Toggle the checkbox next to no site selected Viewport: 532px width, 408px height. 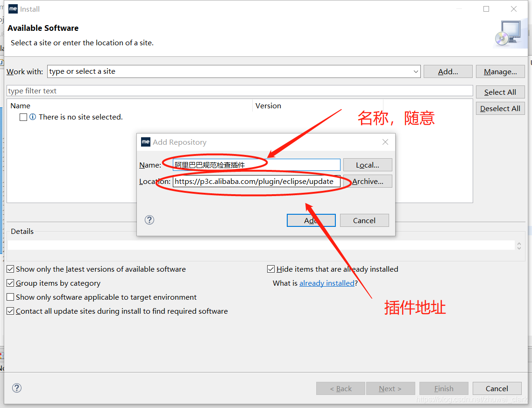pos(23,117)
